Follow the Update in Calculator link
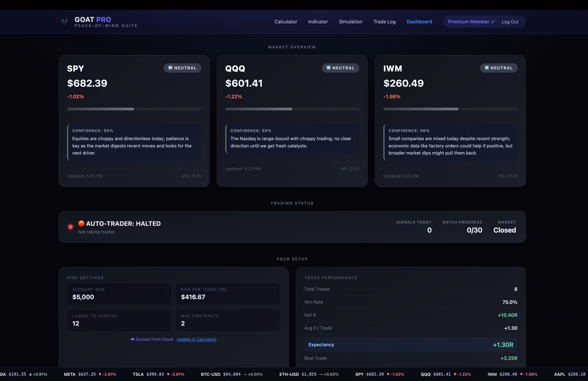 [196, 339]
